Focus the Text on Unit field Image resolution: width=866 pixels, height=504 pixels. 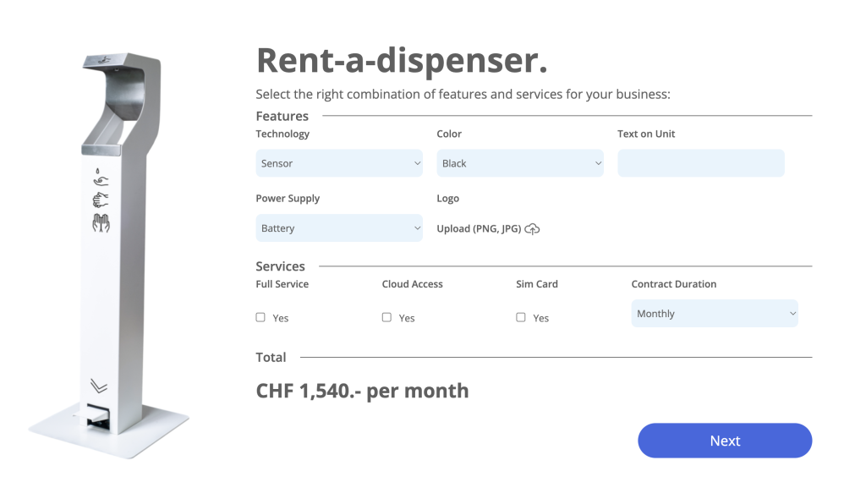coord(701,163)
